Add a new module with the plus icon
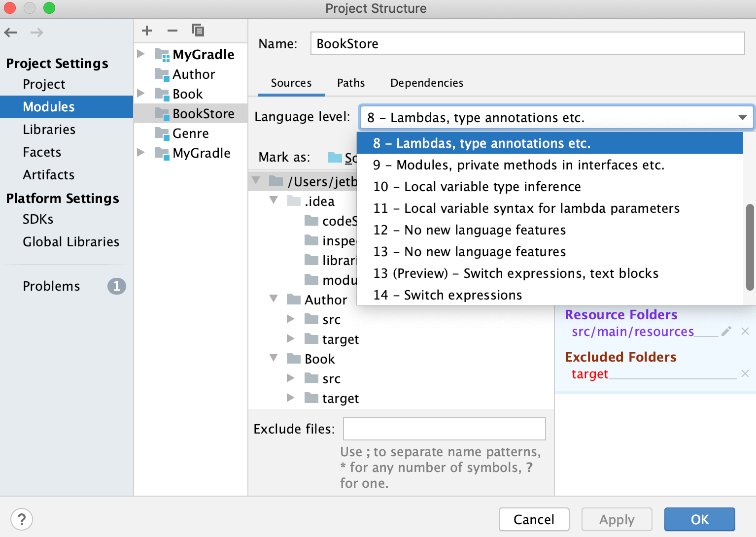 pos(146,31)
